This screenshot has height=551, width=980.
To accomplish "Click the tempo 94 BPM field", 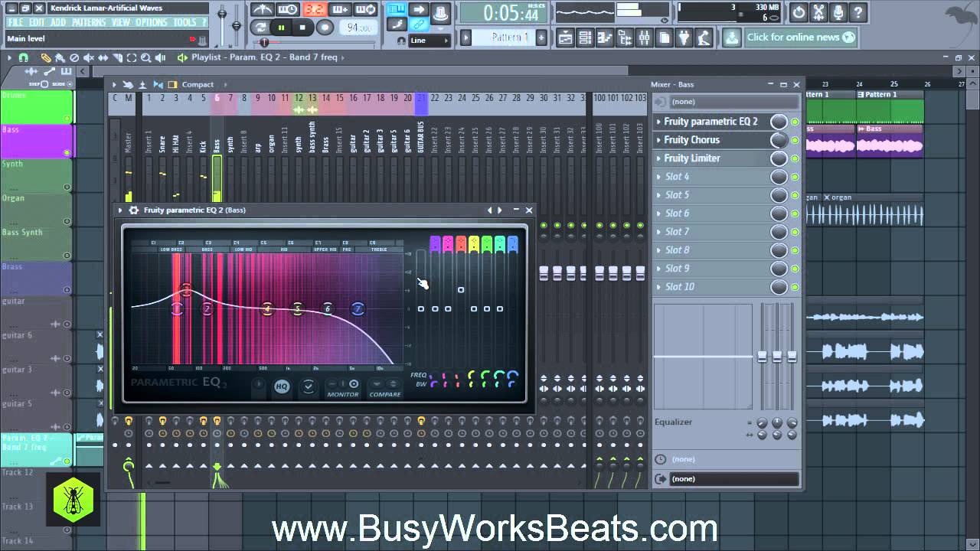I will 358,28.
